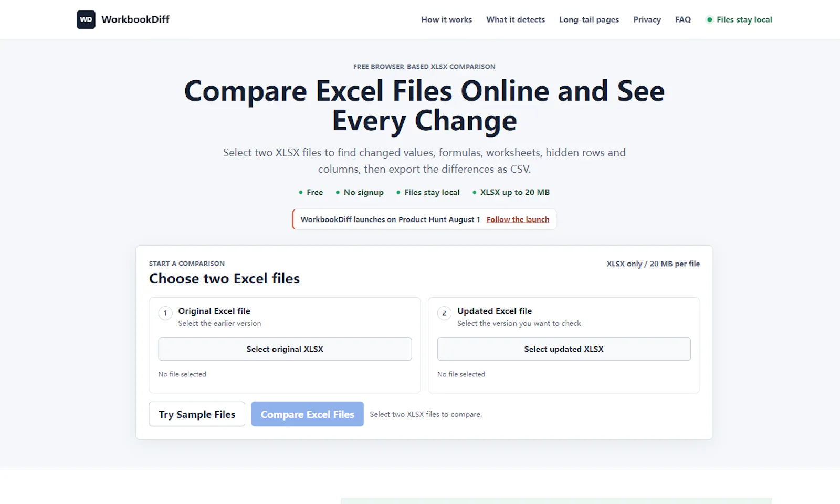Screen dimensions: 840x504
Task: Load the Try Sample Files option
Action: pyautogui.click(x=197, y=414)
